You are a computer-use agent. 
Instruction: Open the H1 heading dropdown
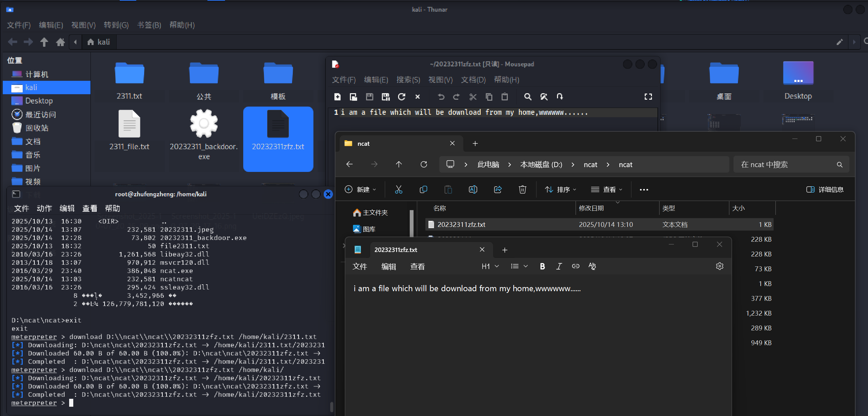pos(490,266)
